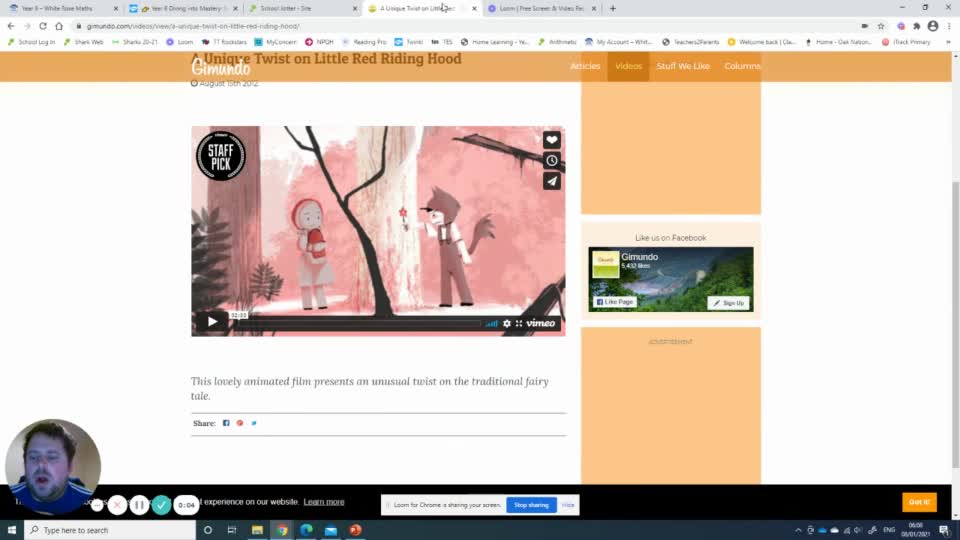The height and width of the screenshot is (540, 960).
Task: Open PowerPoint from the taskbar
Action: click(x=355, y=530)
